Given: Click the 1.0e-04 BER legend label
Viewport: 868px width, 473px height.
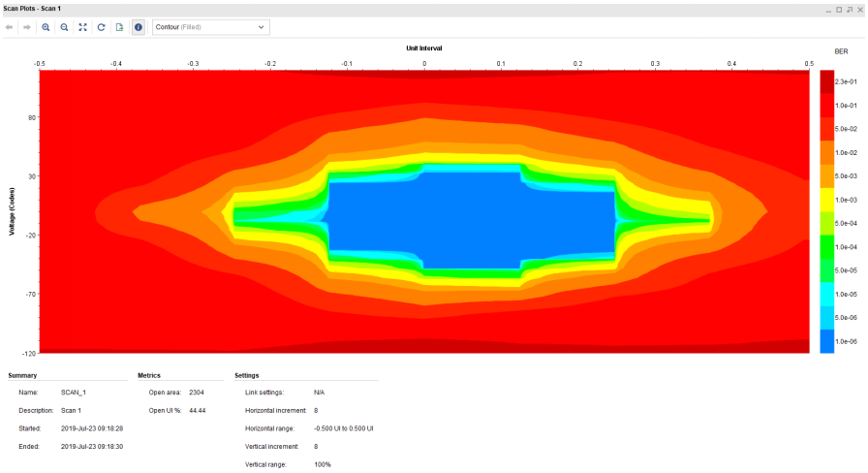Looking at the screenshot, I should point(846,247).
